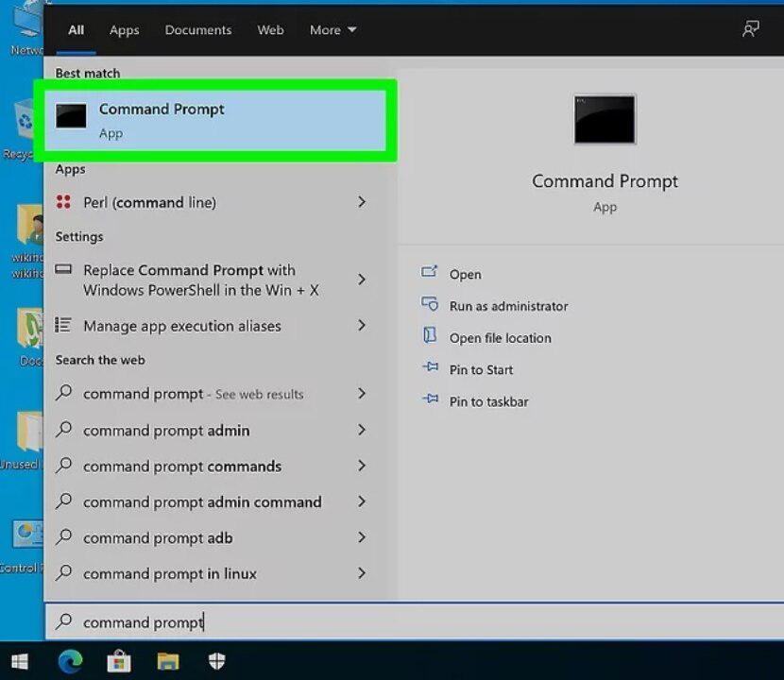Click search icon beside 'command prompt admin'
Viewport: 784px width, 680px height.
click(64, 429)
